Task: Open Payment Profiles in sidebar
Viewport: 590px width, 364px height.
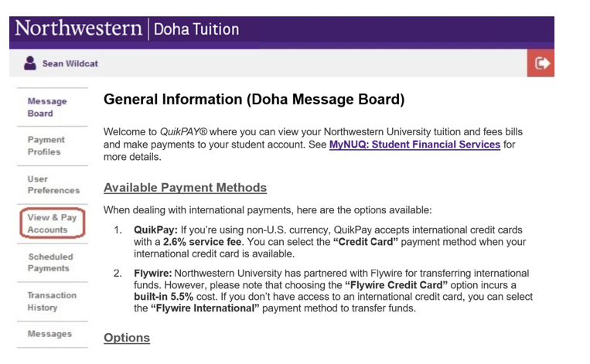Action: pos(46,145)
